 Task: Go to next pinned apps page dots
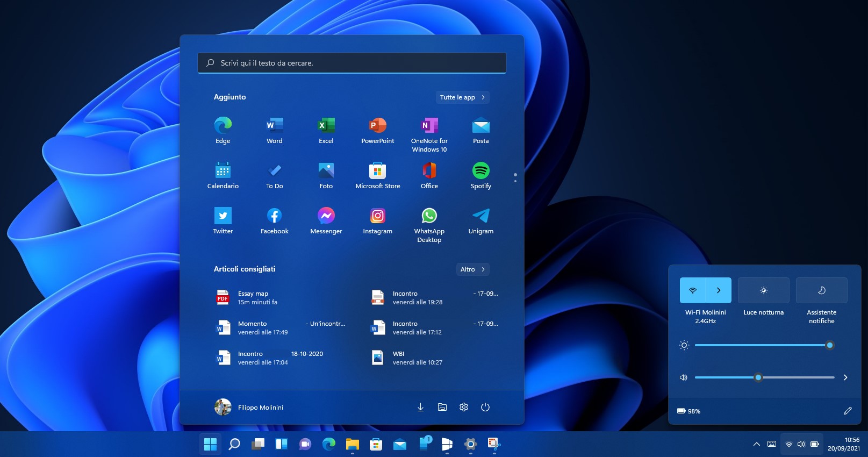coord(515,177)
